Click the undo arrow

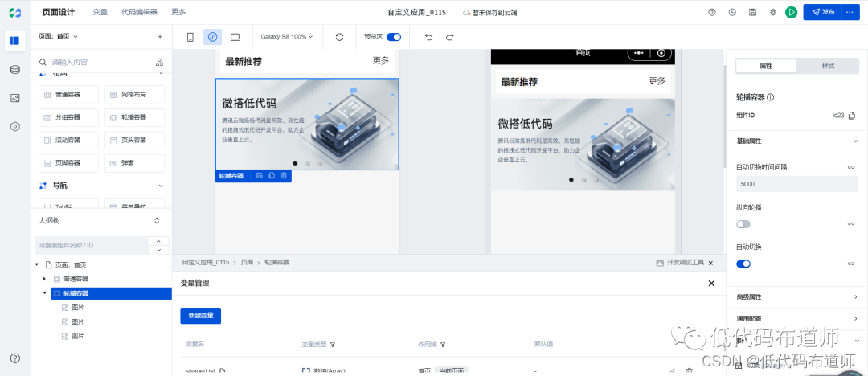(428, 37)
